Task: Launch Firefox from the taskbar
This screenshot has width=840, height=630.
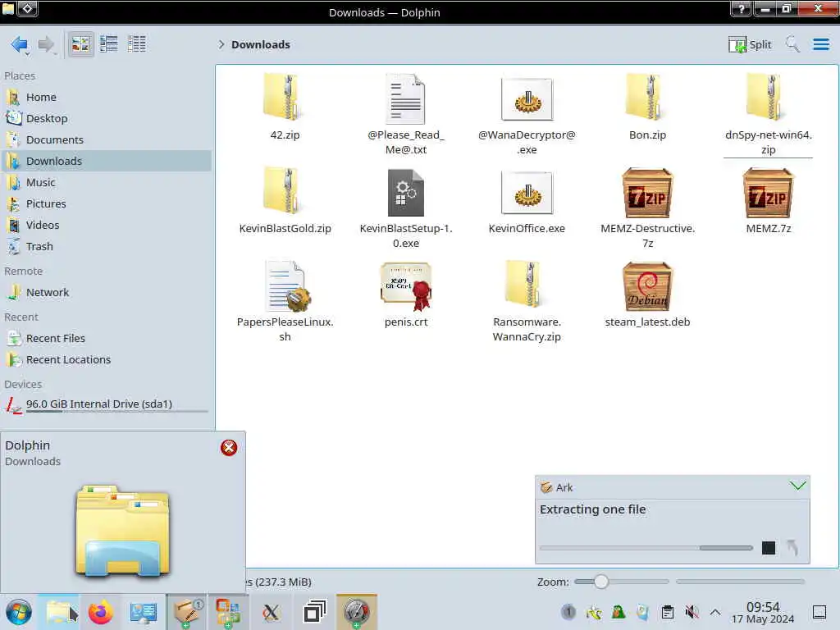Action: (101, 612)
